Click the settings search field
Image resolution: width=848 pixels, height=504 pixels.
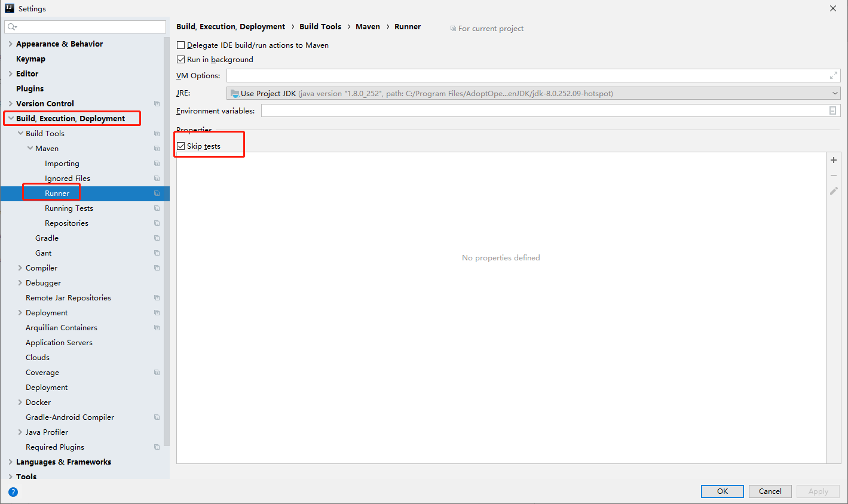click(x=85, y=27)
